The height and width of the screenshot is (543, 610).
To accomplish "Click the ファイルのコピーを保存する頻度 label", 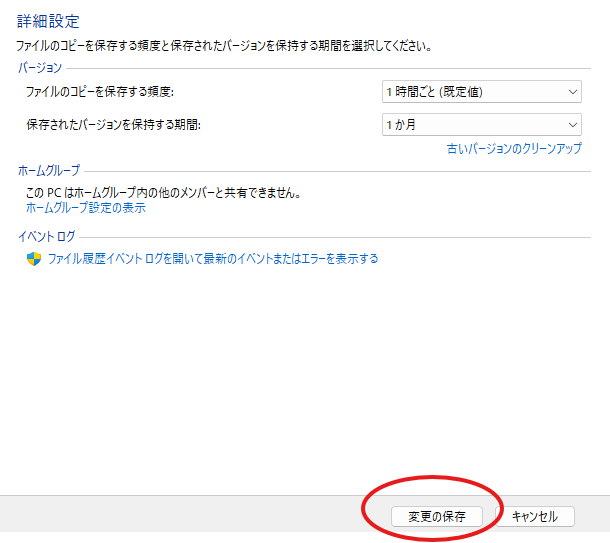I will coord(100,92).
